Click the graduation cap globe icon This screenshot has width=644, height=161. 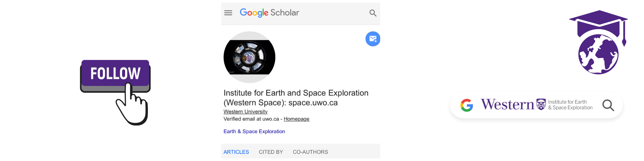pos(599,42)
